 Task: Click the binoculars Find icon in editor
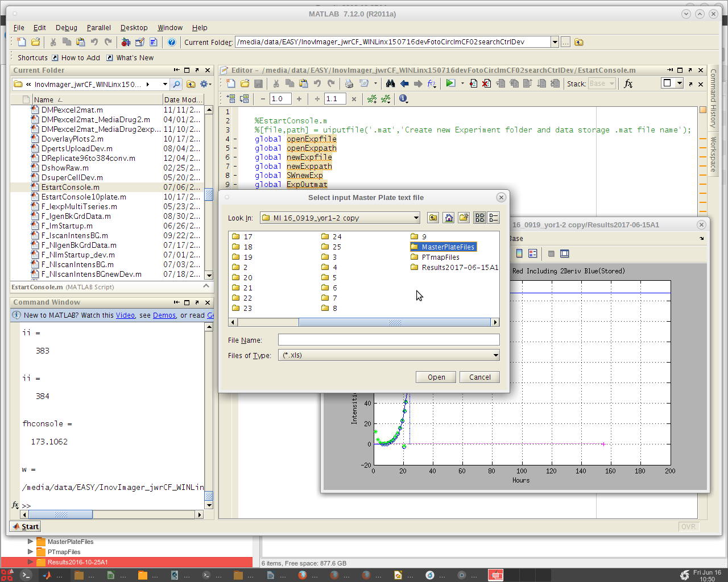pyautogui.click(x=390, y=84)
